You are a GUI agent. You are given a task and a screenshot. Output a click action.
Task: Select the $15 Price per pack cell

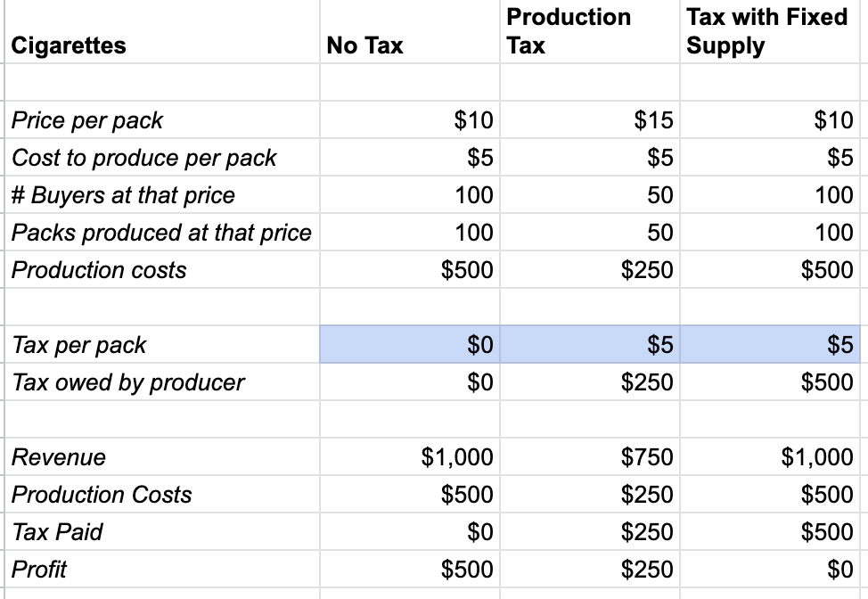tap(590, 119)
